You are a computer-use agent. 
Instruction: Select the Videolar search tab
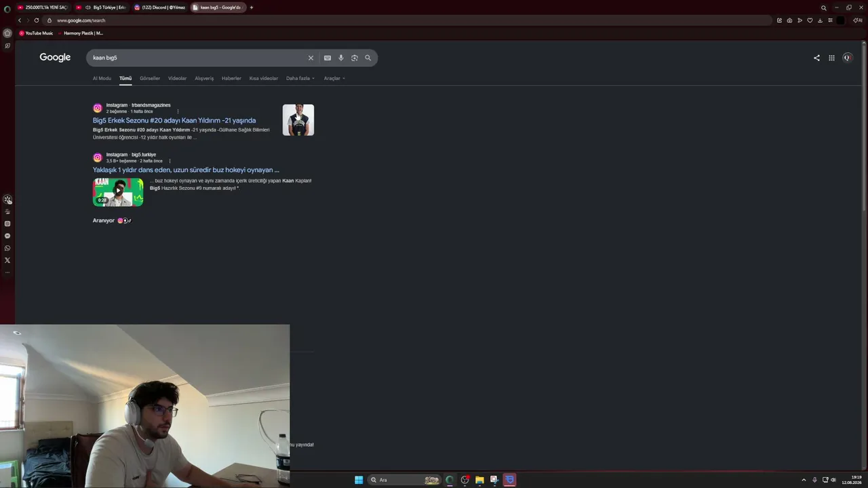click(x=177, y=78)
